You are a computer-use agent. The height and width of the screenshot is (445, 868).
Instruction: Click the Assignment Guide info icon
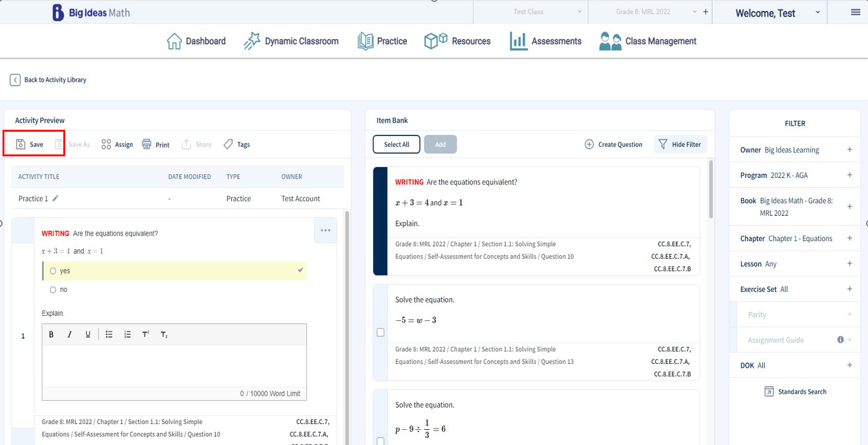pyautogui.click(x=841, y=340)
